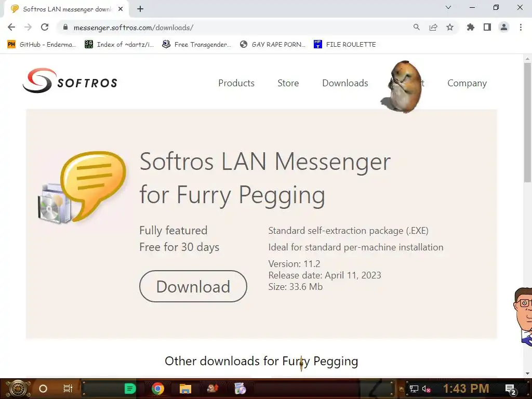This screenshot has width=532, height=399.
Task: Open the green chat app on taskbar
Action: [x=130, y=389]
